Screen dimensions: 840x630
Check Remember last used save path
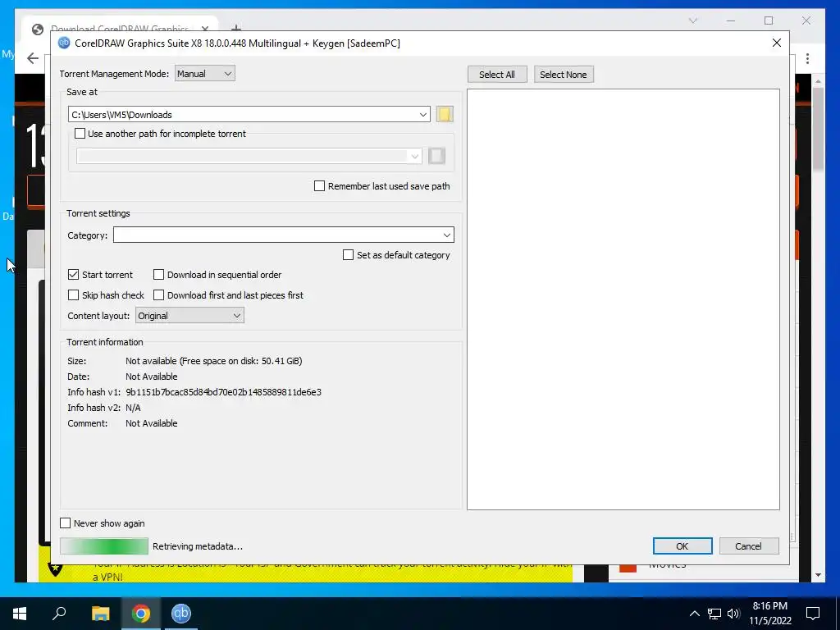[319, 186]
